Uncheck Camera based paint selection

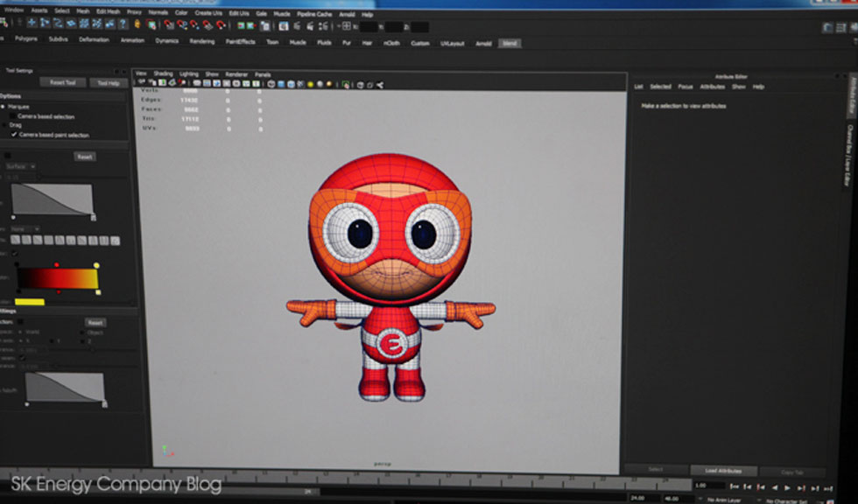(x=12, y=135)
